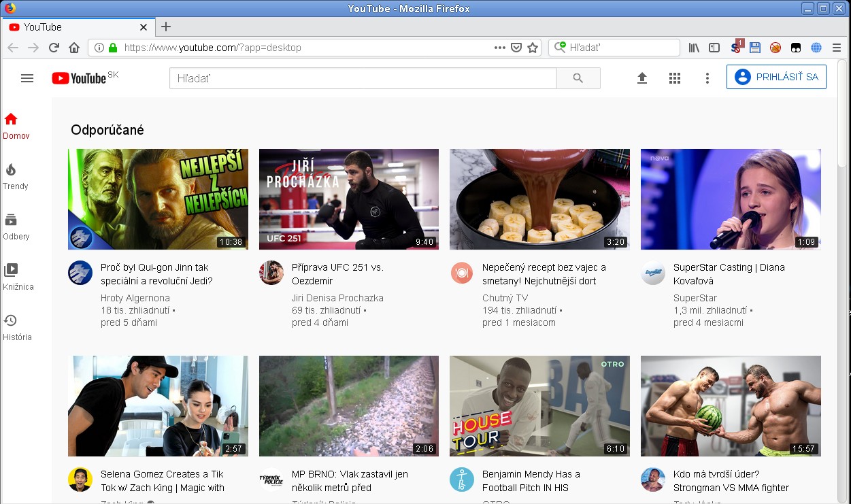Bookmark this page with the star
Image resolution: width=851 pixels, height=504 pixels.
pos(533,48)
